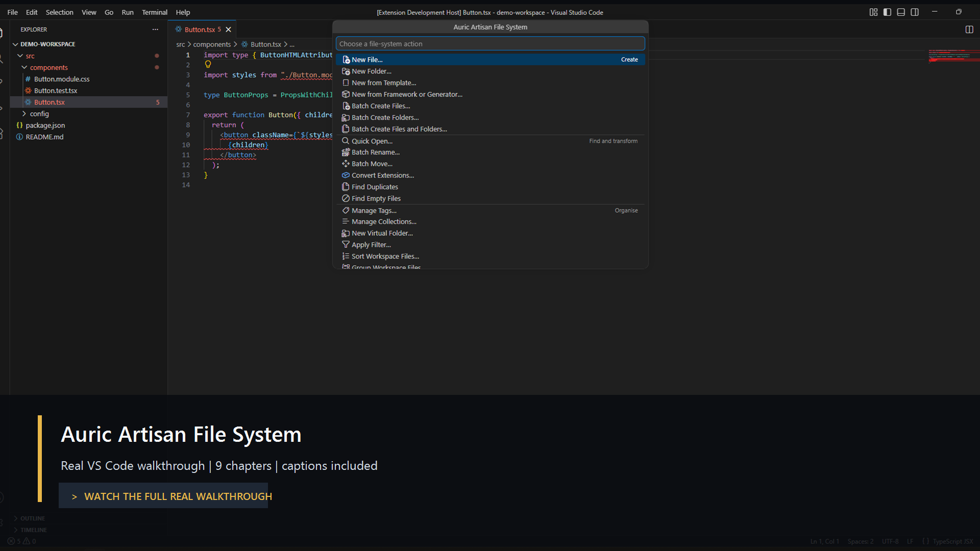Open Button.module.css in explorer

[x=89, y=79]
